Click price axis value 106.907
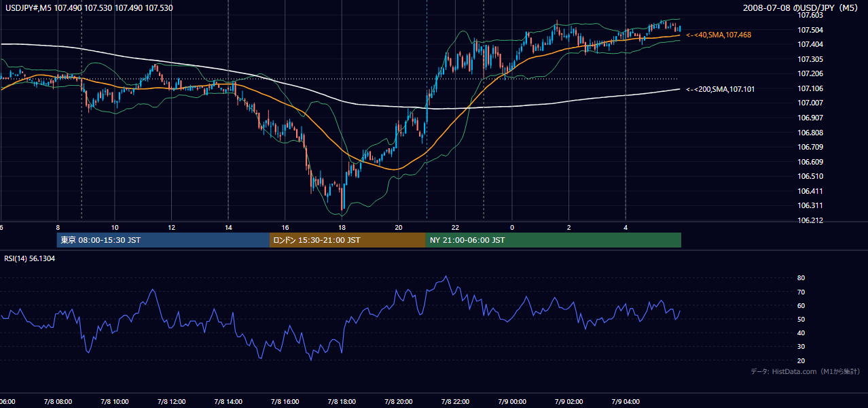The width and height of the screenshot is (868, 408). (810, 118)
